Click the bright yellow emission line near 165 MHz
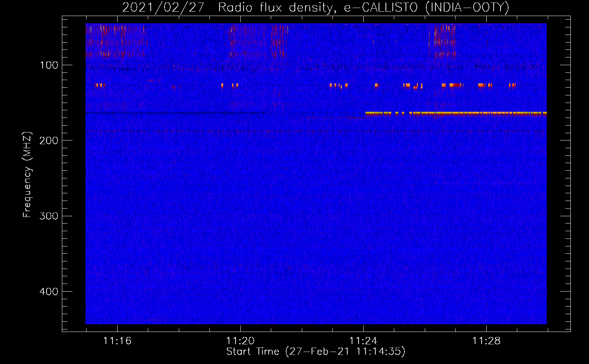The image size is (589, 364). point(456,113)
